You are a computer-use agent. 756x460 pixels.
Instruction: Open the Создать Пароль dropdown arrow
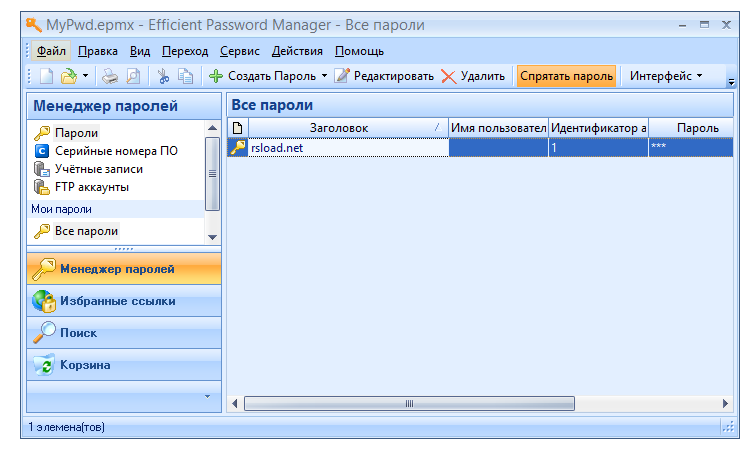tap(324, 76)
